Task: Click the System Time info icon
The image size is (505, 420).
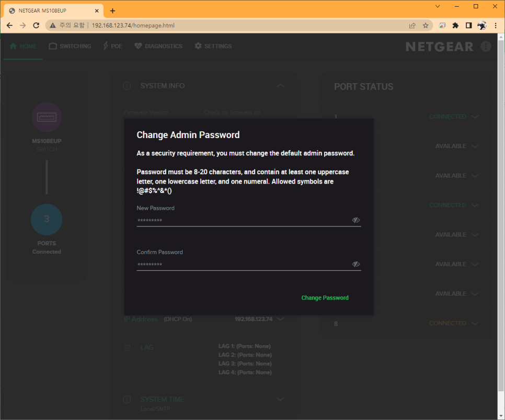Action: tap(127, 400)
